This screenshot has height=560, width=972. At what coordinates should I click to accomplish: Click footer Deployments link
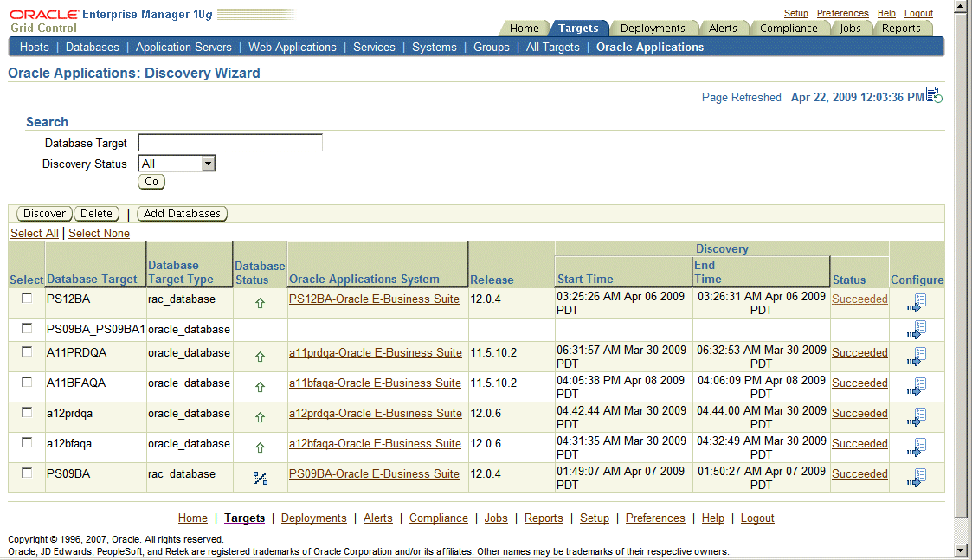(x=313, y=518)
